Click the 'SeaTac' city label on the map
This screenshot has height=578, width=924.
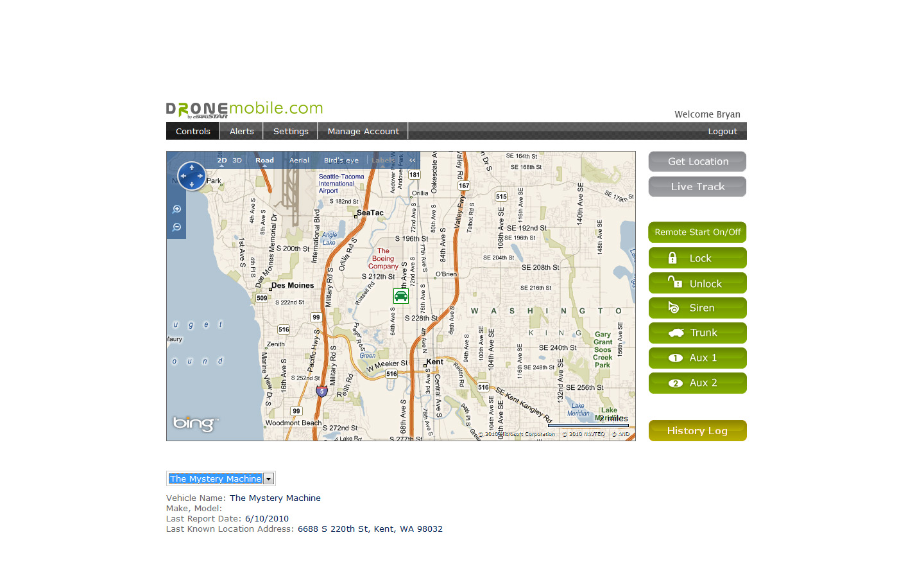tap(370, 213)
